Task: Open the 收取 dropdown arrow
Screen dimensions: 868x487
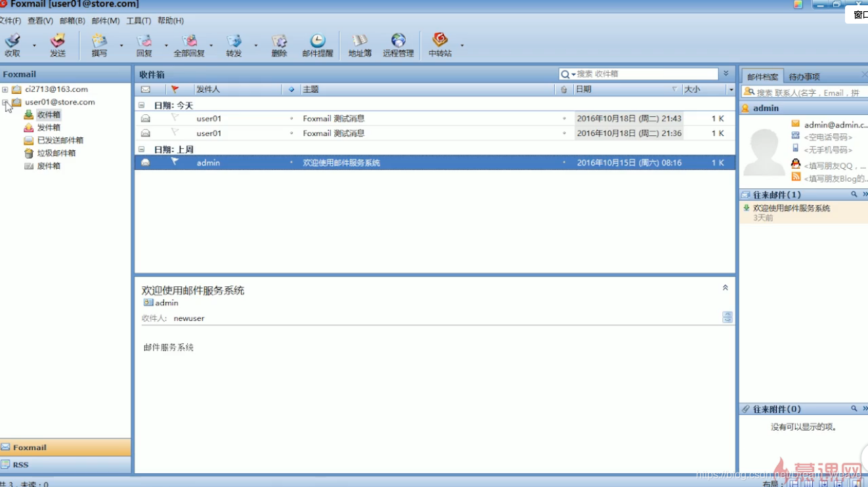Action: pyautogui.click(x=35, y=45)
